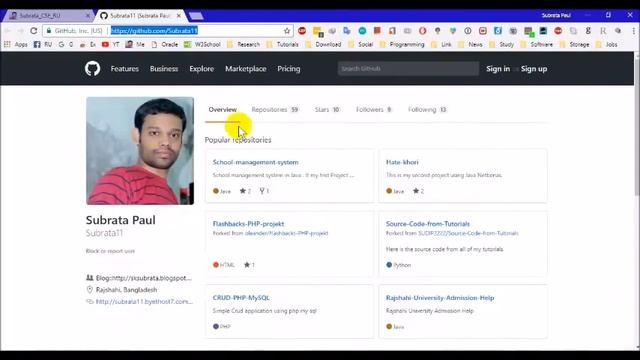Click the red ABP extension icon
Screen dimensions: 640x360
(x=302, y=31)
